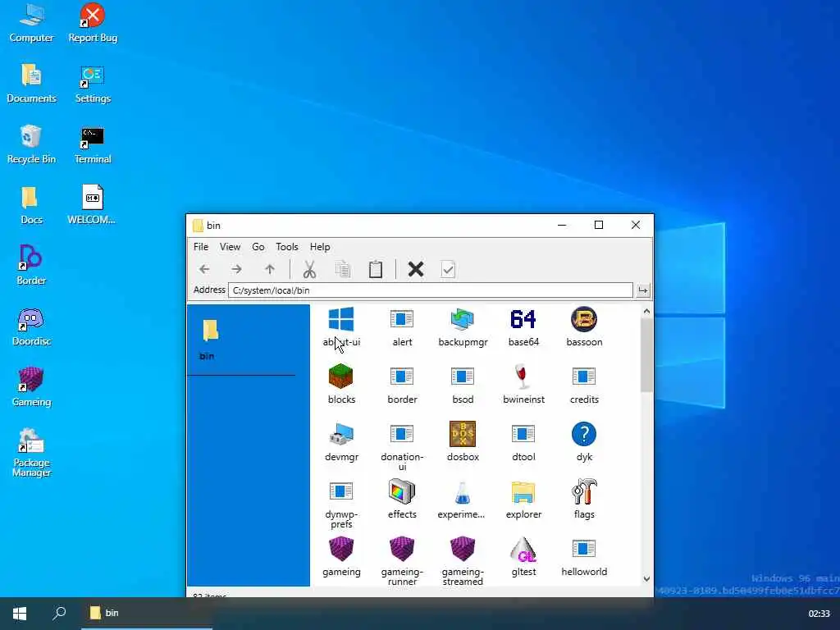The height and width of the screenshot is (630, 840).
Task: Open the File menu
Action: [x=201, y=247]
